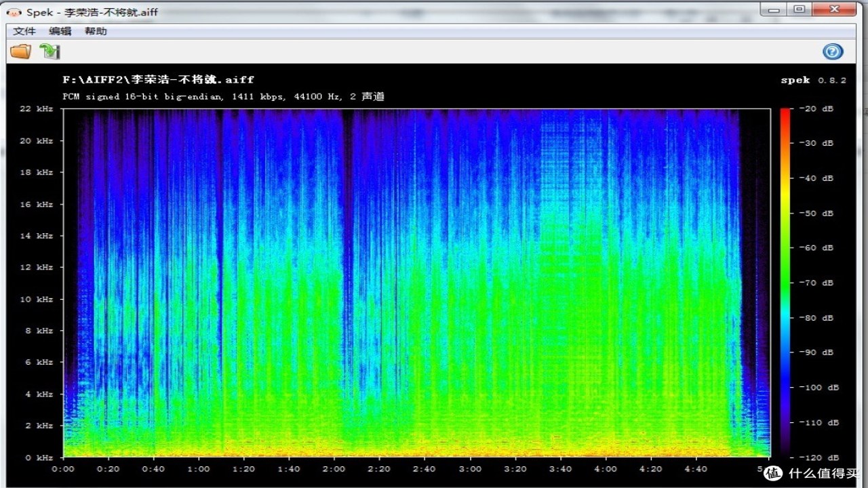Click the 0:00 time axis label
The image size is (868, 488).
pyautogui.click(x=63, y=469)
